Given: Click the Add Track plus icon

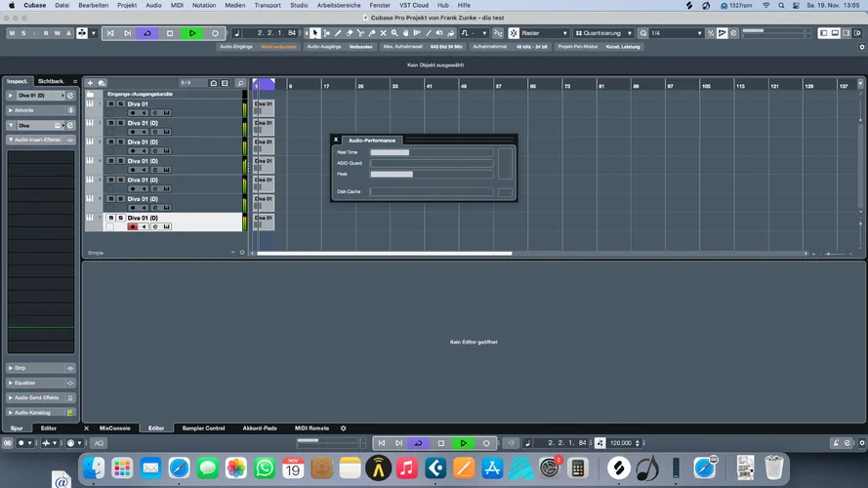Looking at the screenshot, I should tap(90, 83).
